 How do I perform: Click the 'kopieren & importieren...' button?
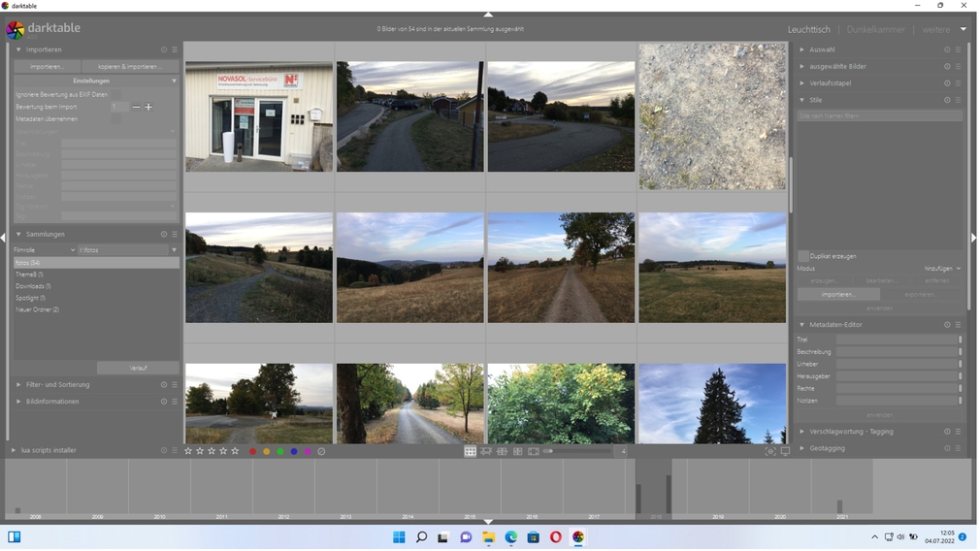click(x=130, y=67)
